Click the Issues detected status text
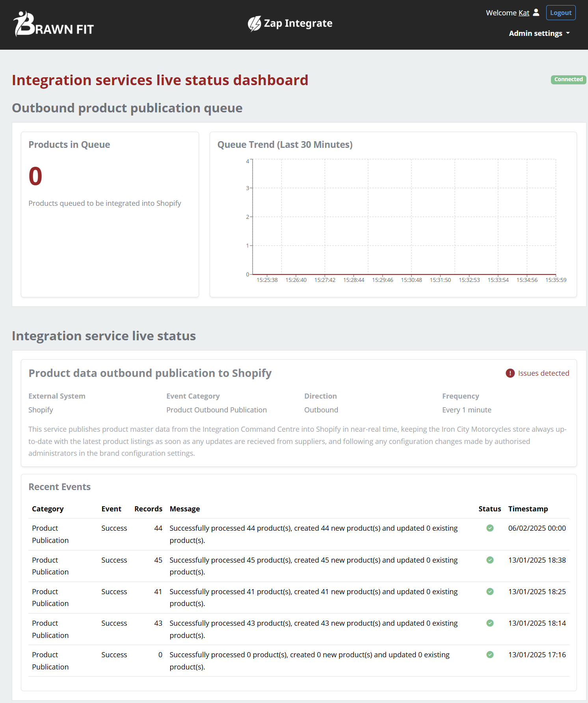The height and width of the screenshot is (703, 588). (543, 373)
